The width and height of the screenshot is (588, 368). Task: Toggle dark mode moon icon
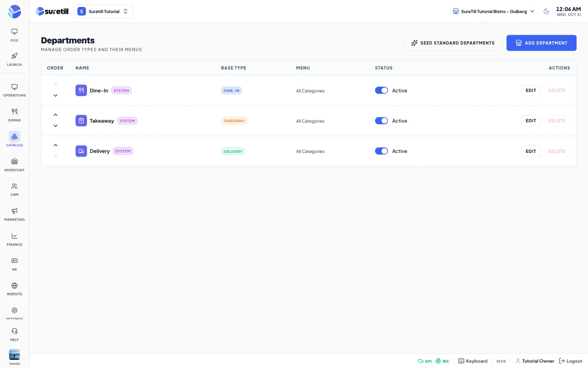click(x=546, y=11)
